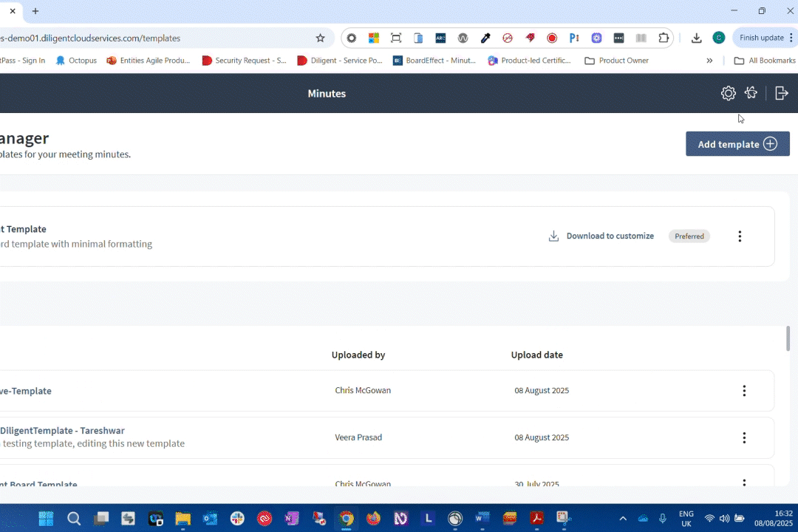Click the bookmark star in the address bar
This screenshot has width=798, height=532.
coord(320,38)
